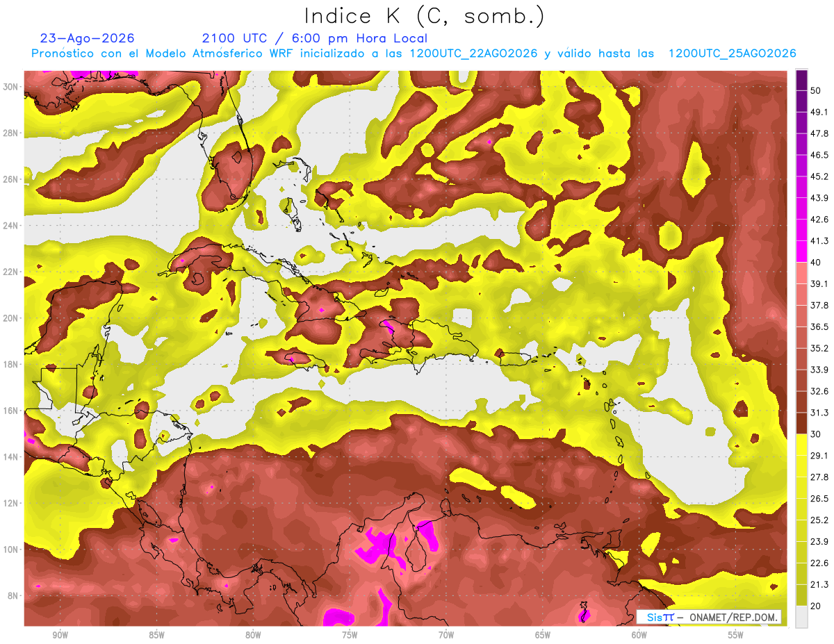
Task: Click the colorbar value "37.8"
Action: [819, 305]
